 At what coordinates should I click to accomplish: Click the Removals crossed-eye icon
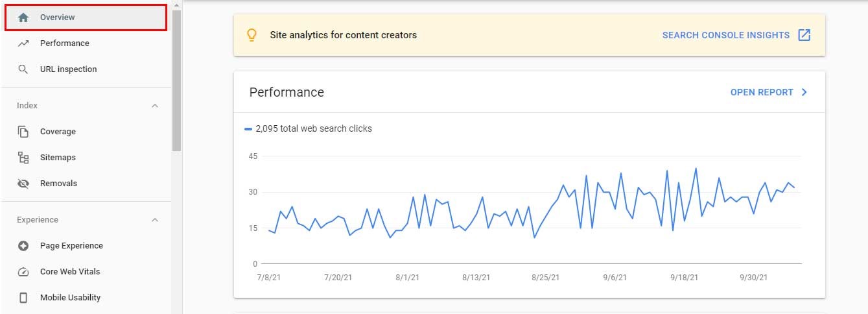pos(23,184)
